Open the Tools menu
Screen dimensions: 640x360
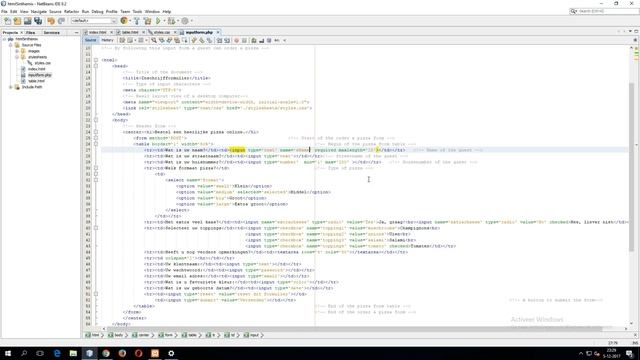click(137, 11)
